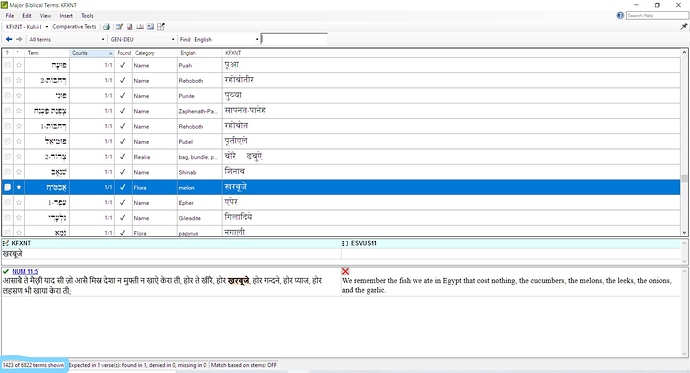690x373 pixels.
Task: Sort by the Counts column header
Action: click(x=92, y=53)
